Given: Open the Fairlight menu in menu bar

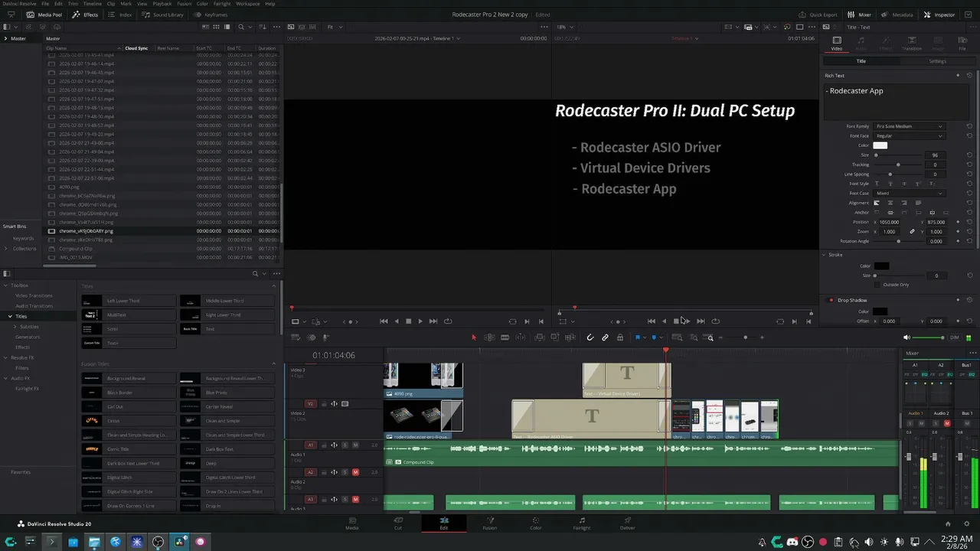Looking at the screenshot, I should (x=222, y=4).
